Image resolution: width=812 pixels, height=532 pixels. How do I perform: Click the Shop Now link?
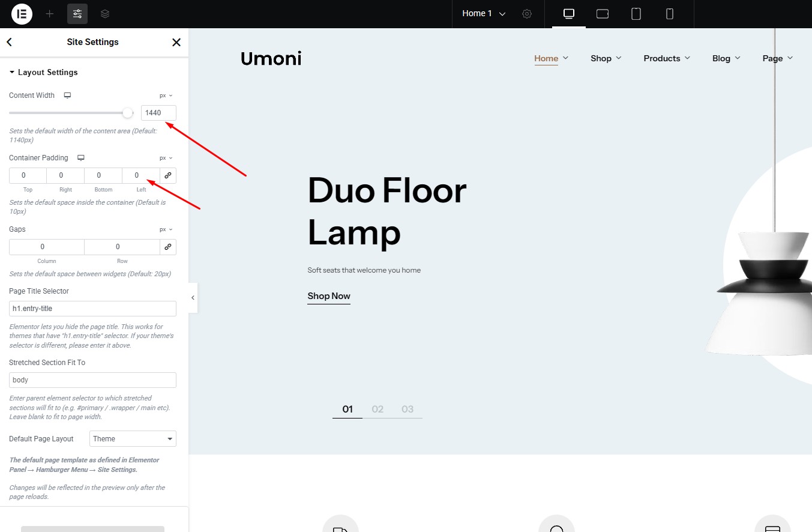coord(329,296)
